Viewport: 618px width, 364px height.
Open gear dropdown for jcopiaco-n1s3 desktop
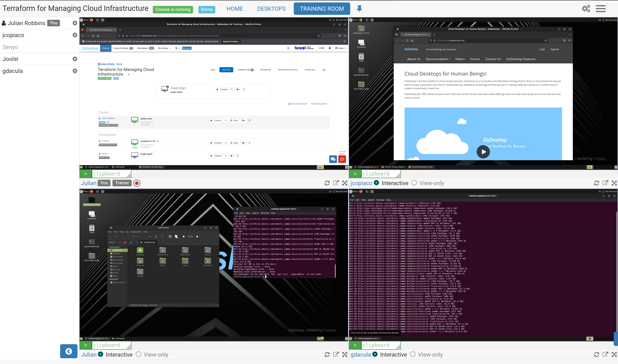tap(243, 143)
